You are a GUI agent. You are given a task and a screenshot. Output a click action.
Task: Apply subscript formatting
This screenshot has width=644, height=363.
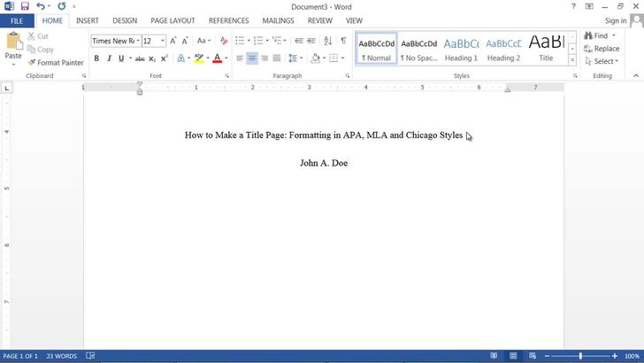tap(152, 58)
